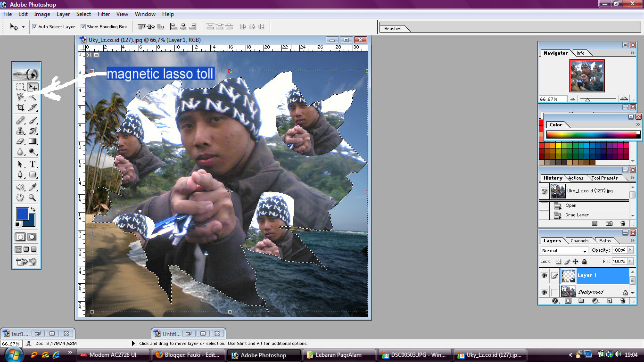Select the Eyedropper tool

pyautogui.click(x=33, y=187)
